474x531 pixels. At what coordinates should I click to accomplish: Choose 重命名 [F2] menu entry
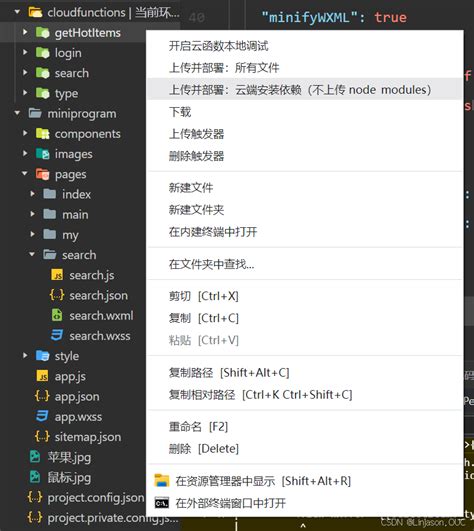[198, 427]
